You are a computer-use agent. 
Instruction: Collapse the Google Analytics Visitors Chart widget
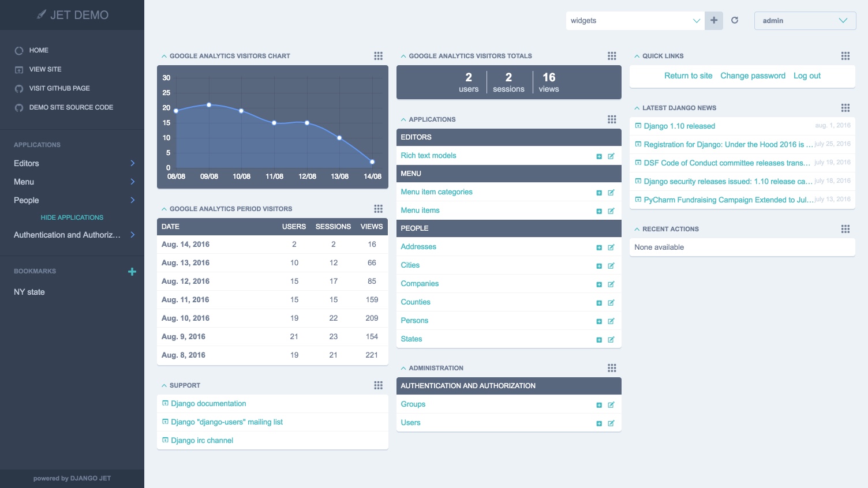(x=164, y=56)
